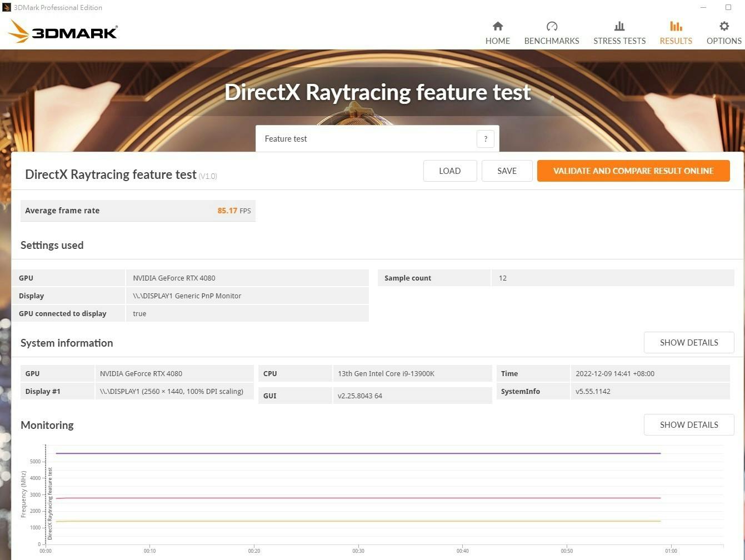Select the Feature test dropdown field
745x560 pixels.
tap(377, 139)
